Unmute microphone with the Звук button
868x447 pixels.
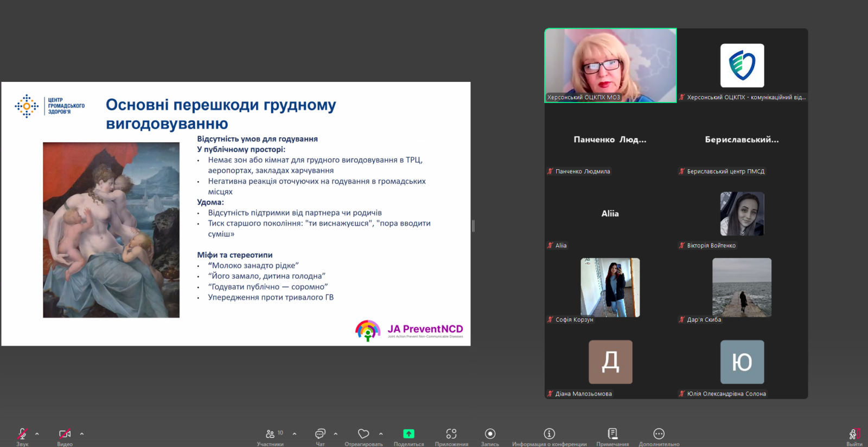click(22, 434)
